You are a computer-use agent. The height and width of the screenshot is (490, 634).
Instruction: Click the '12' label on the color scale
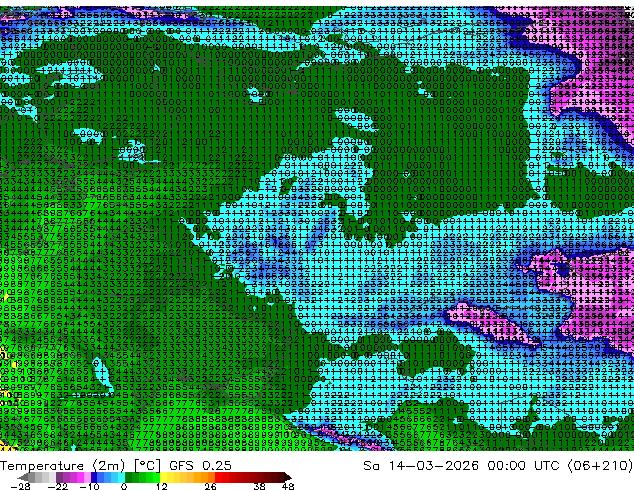click(162, 486)
